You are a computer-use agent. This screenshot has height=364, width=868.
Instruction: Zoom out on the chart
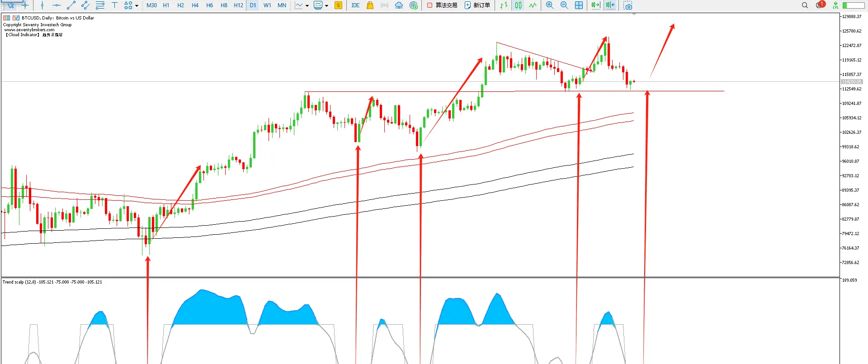tap(564, 5)
